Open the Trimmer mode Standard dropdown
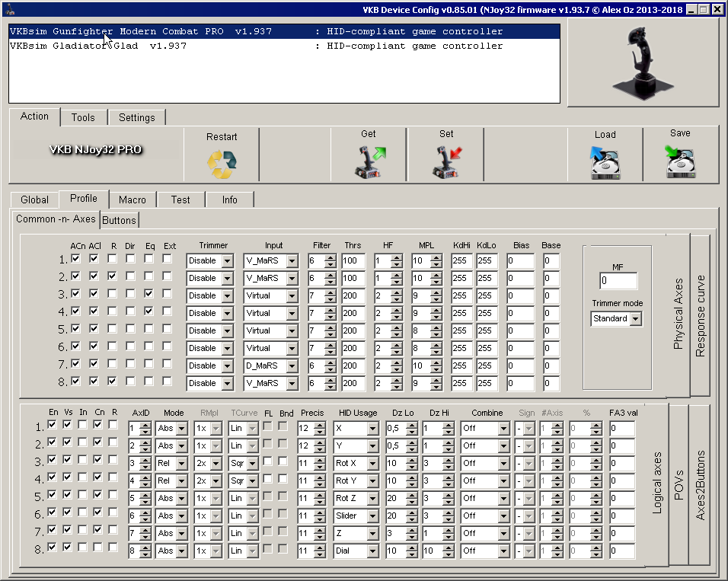The width and height of the screenshot is (728, 581). pos(636,319)
